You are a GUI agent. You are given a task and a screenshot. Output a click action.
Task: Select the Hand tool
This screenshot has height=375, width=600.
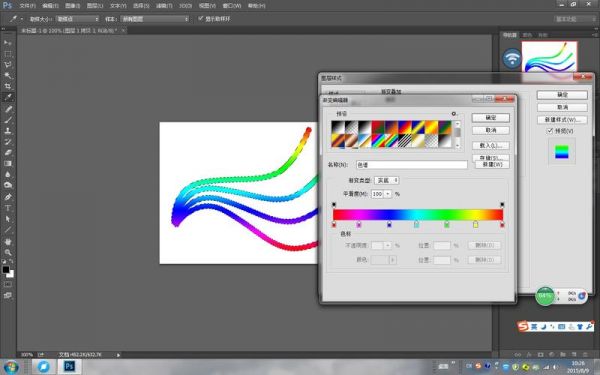[x=8, y=241]
